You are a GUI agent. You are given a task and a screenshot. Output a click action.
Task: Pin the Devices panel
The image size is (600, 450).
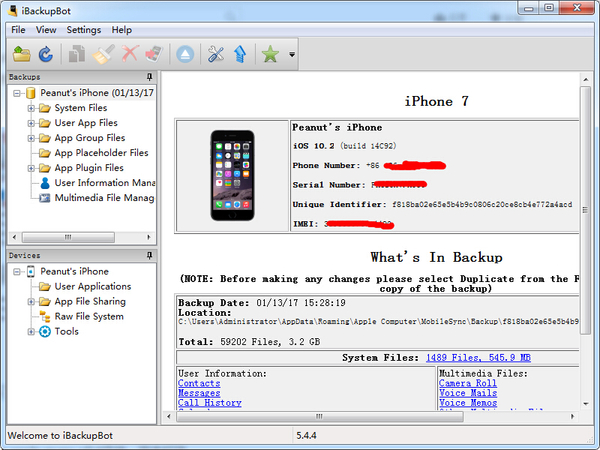[150, 255]
